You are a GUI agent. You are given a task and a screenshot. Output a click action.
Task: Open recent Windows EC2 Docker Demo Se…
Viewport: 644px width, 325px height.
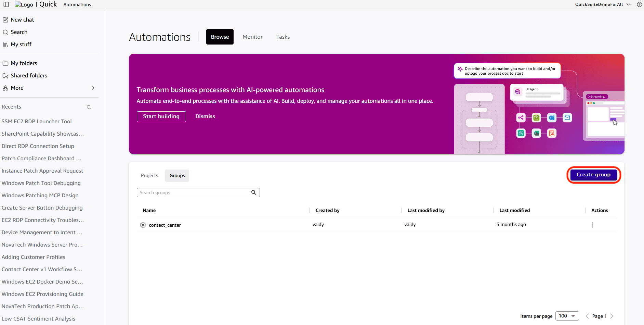(42, 282)
